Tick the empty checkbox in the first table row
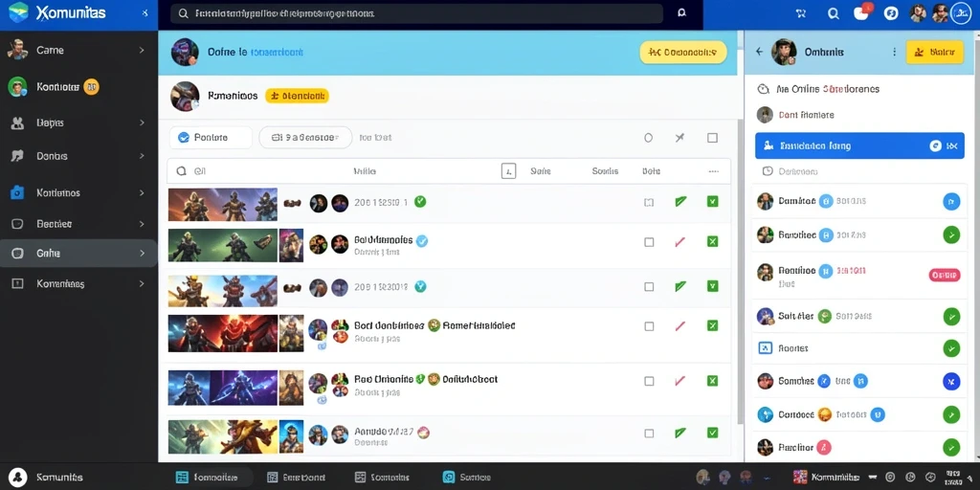Screen dimensions: 980x490 pos(649,202)
